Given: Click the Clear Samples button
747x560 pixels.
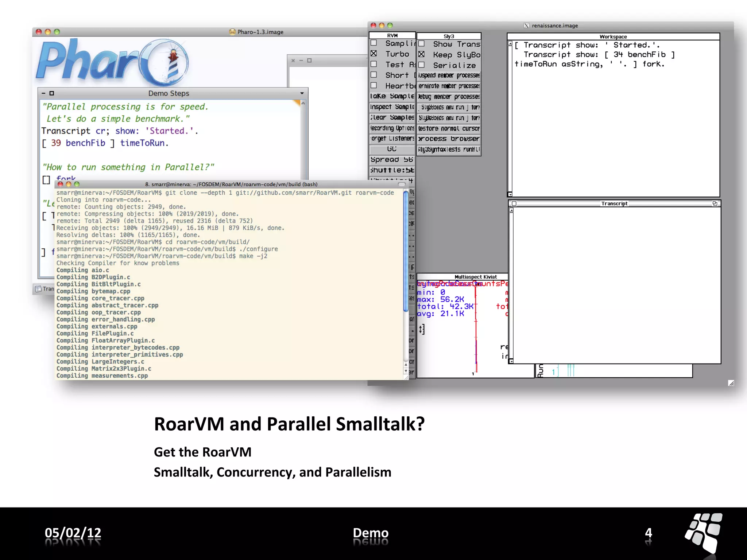Looking at the screenshot, I should [x=392, y=117].
